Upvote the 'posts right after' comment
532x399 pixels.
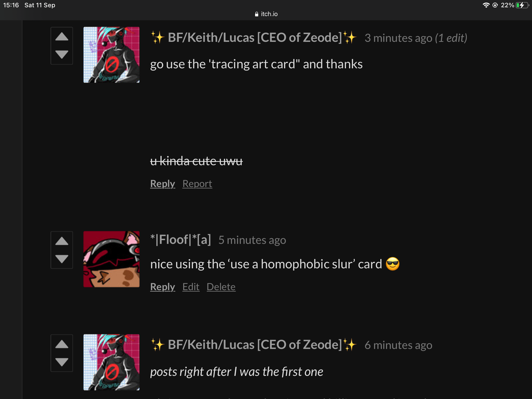62,344
